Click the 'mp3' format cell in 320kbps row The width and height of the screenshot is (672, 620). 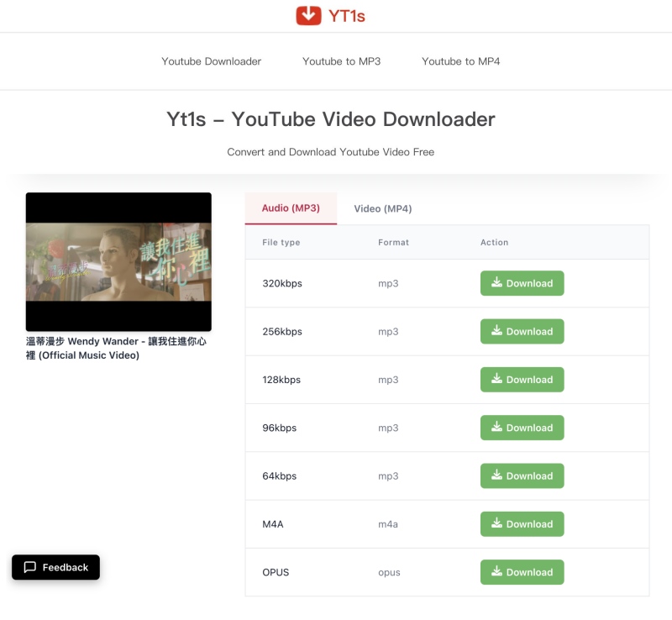coord(388,283)
